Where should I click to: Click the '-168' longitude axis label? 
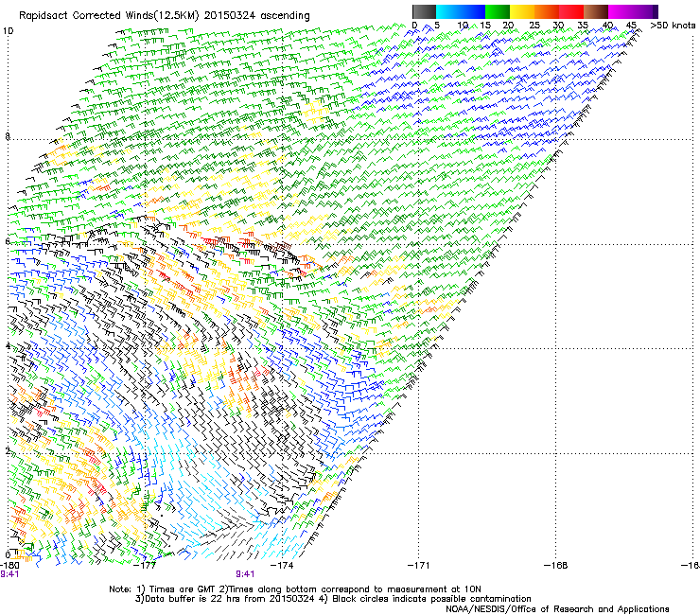(x=556, y=565)
